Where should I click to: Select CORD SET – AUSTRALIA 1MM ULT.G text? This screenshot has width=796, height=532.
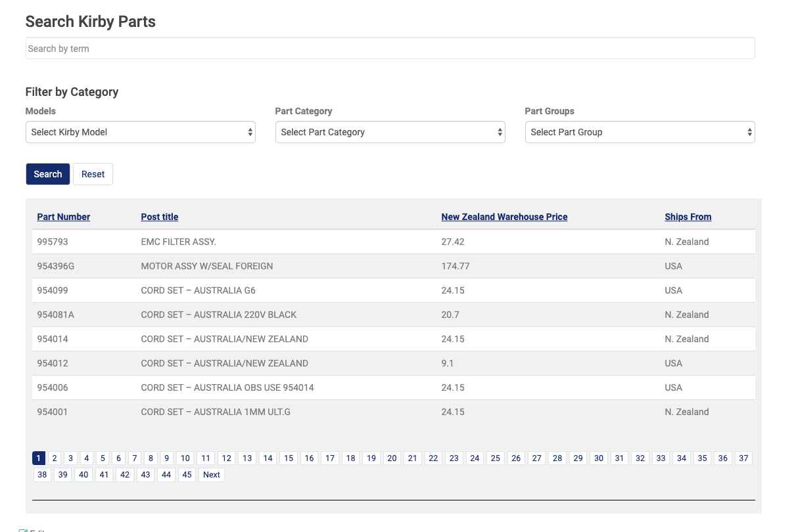pyautogui.click(x=216, y=412)
